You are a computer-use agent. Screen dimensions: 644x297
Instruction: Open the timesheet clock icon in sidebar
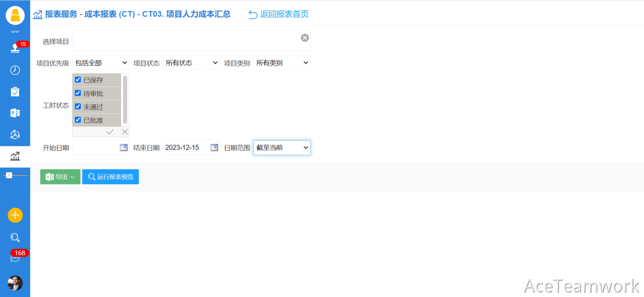15,70
